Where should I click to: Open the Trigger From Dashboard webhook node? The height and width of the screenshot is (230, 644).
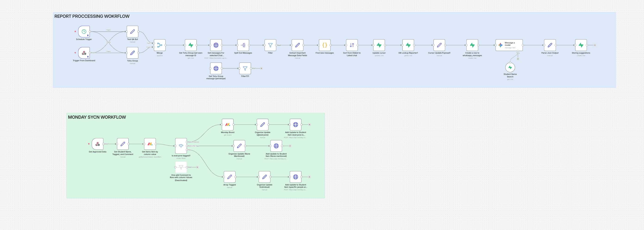pyautogui.click(x=84, y=53)
